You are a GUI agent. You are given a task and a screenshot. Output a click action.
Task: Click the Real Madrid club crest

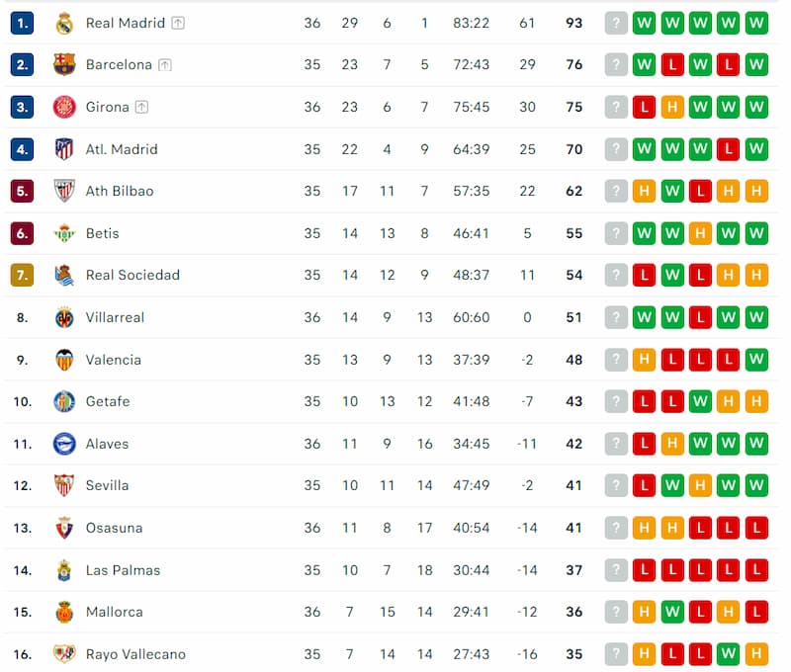point(64,23)
